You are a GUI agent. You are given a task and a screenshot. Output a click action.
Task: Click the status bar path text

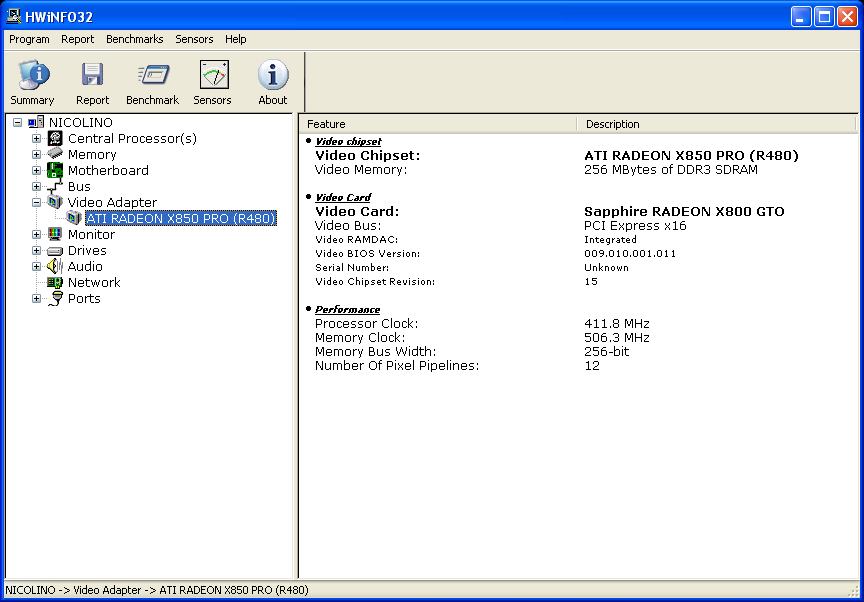pos(157,590)
